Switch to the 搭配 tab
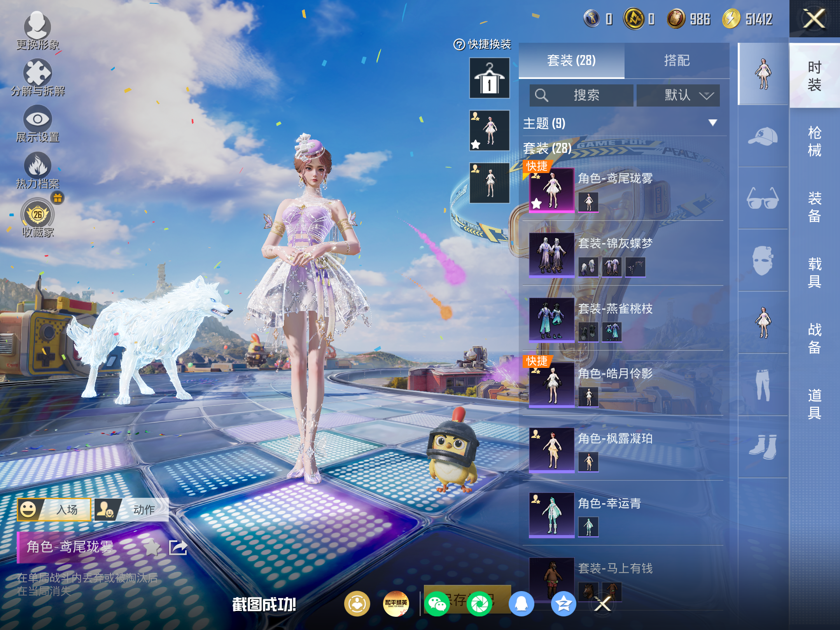This screenshot has height=630, width=840. [677, 60]
